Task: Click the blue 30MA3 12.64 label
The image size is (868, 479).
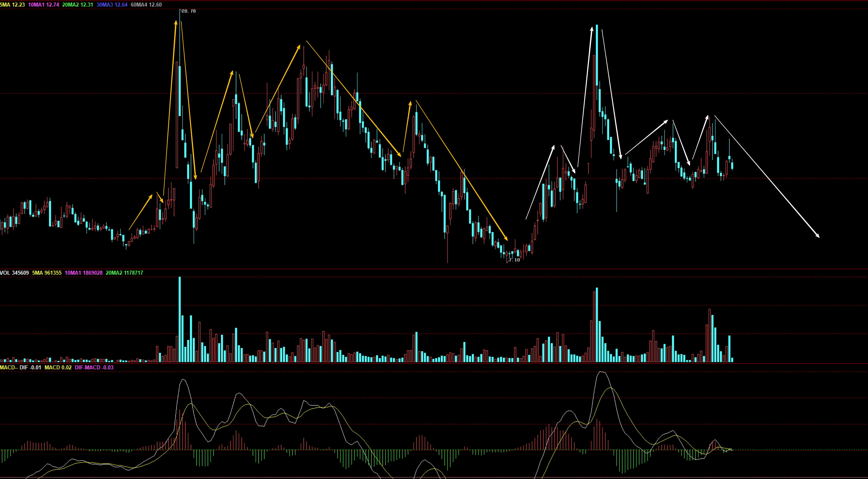Action: (x=112, y=5)
